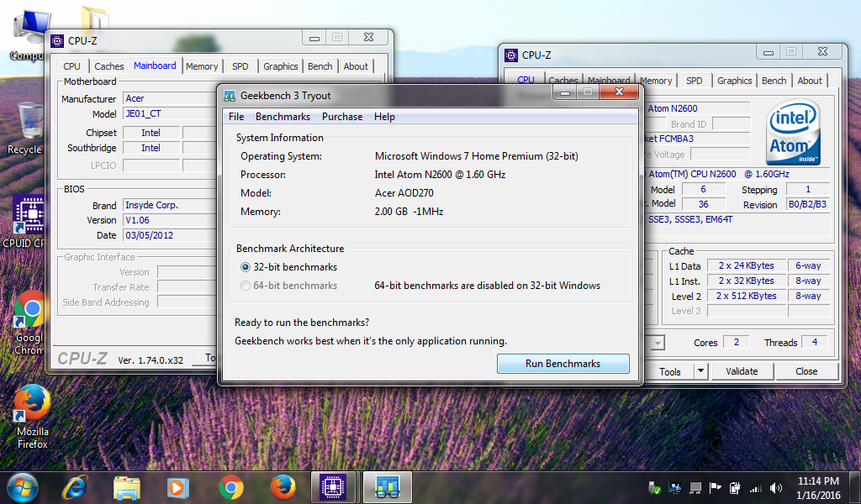This screenshot has width=861, height=504.
Task: Switch to the Memory tab in right CPU-Z
Action: (x=656, y=81)
